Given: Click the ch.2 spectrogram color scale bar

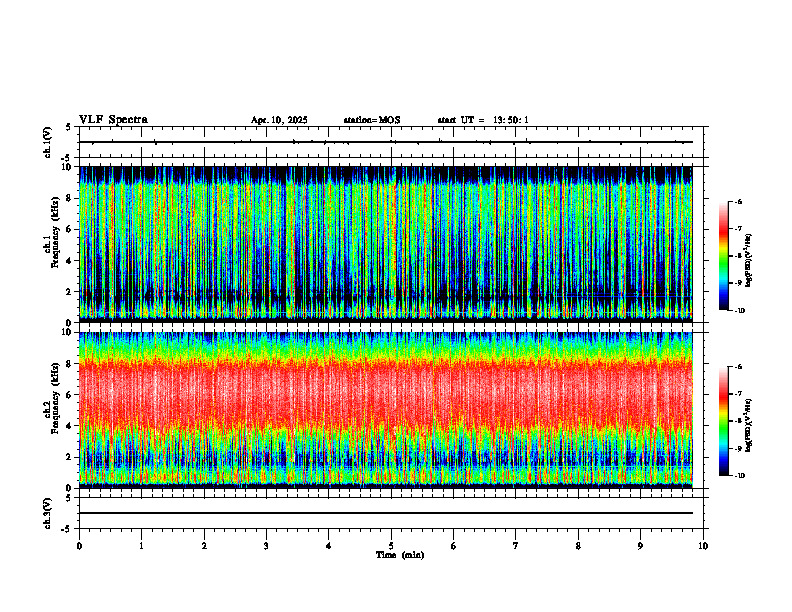Looking at the screenshot, I should (x=723, y=421).
